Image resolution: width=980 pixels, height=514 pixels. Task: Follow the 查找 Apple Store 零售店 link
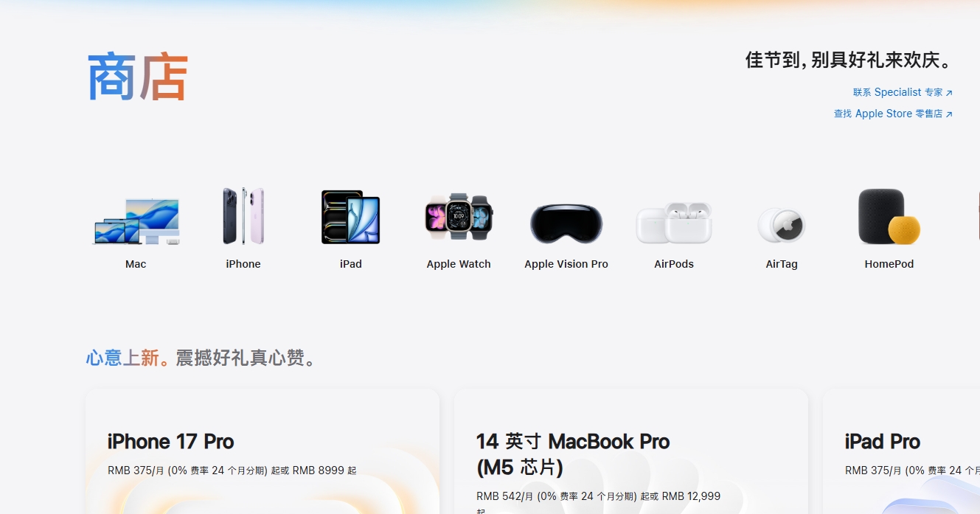tap(893, 114)
